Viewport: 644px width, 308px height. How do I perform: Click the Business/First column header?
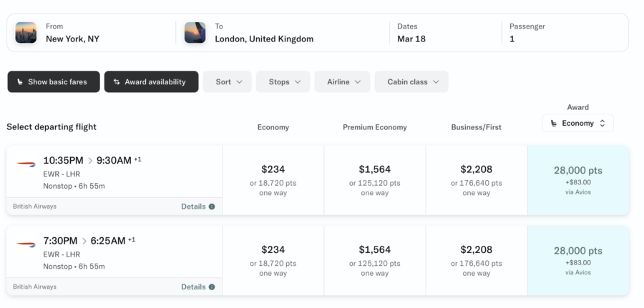[477, 127]
